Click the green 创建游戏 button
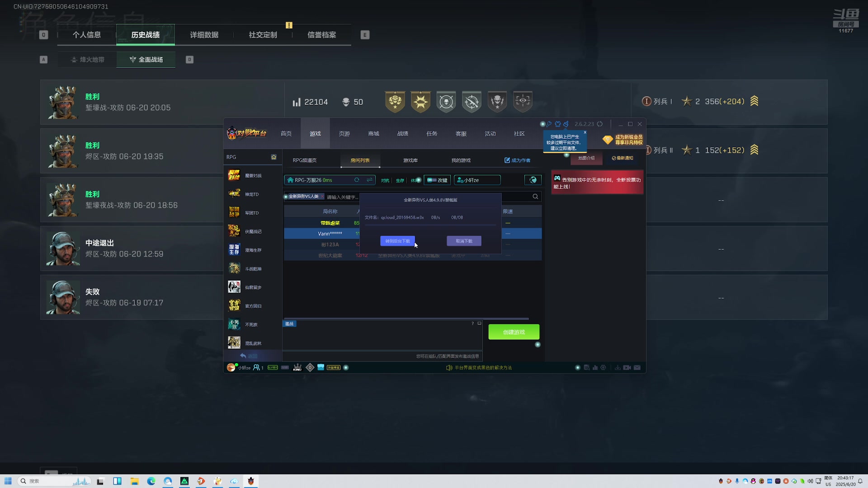Viewport: 868px width, 488px height. tap(514, 332)
